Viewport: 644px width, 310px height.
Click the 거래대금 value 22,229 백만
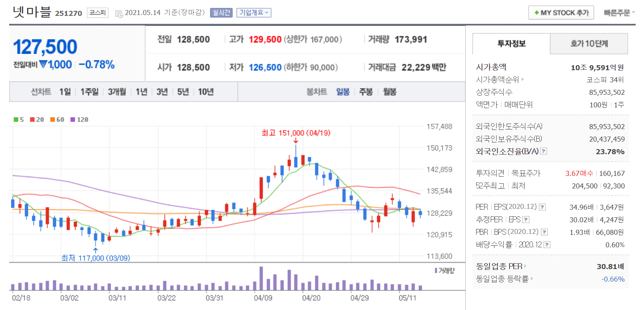[424, 67]
